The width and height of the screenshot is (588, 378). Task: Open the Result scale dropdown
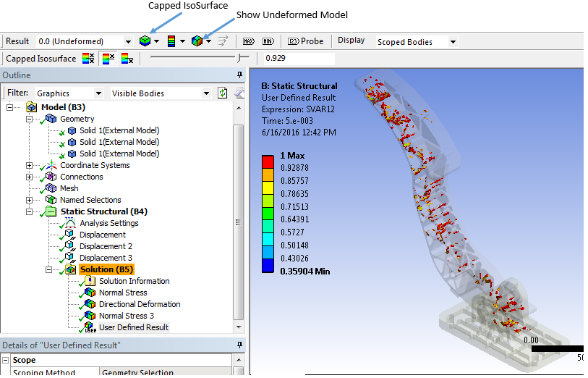(128, 42)
